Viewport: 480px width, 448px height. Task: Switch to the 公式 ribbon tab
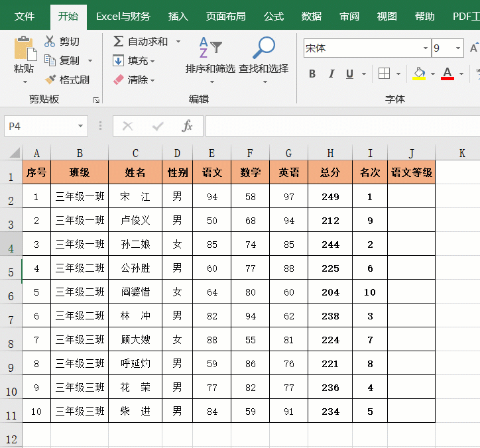click(273, 17)
